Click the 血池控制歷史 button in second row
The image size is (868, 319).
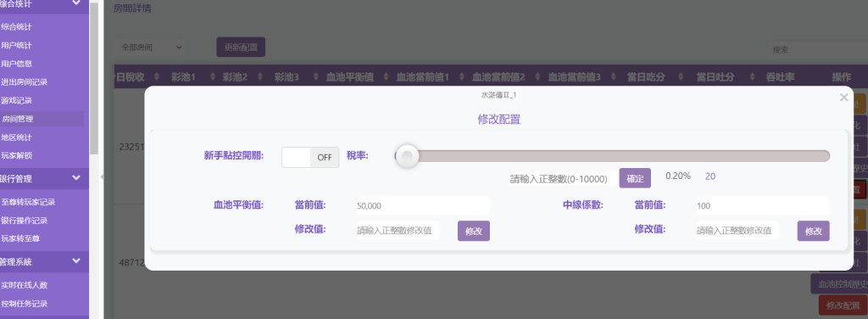tap(839, 283)
